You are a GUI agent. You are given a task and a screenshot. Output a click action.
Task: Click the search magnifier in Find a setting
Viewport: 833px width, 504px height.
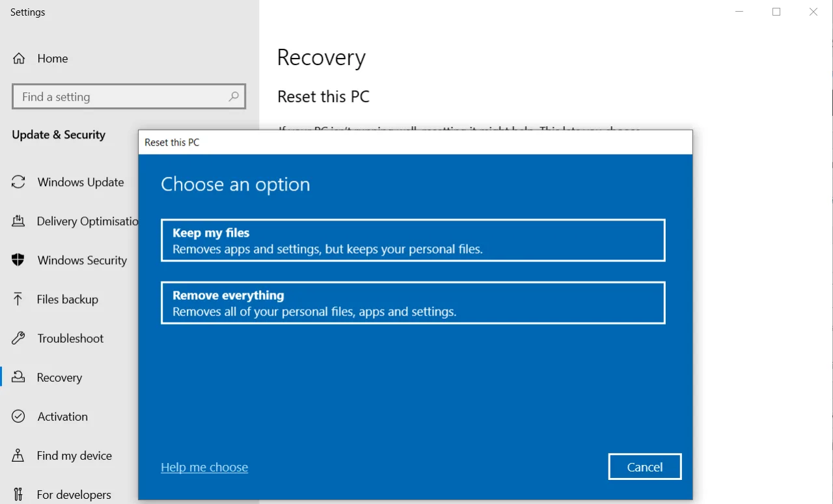[x=233, y=96]
